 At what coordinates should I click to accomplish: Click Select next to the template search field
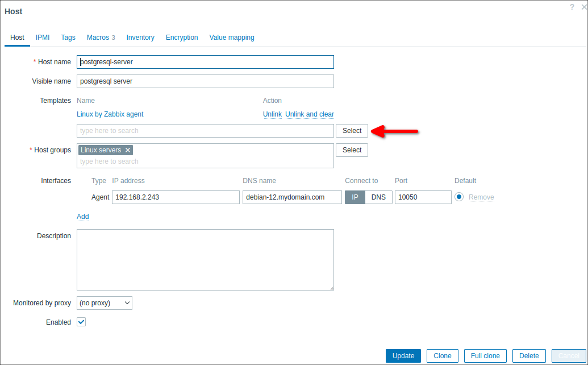[352, 130]
